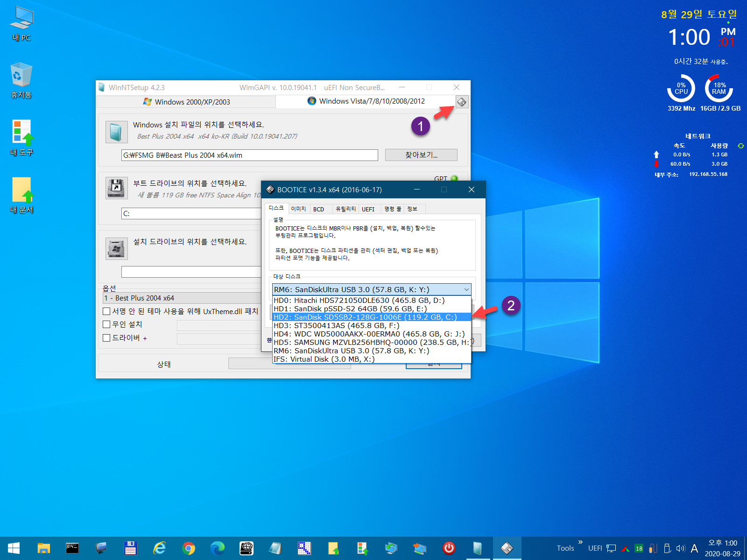Click the install WIM path field
Image resolution: width=747 pixels, height=560 pixels.
click(x=250, y=155)
